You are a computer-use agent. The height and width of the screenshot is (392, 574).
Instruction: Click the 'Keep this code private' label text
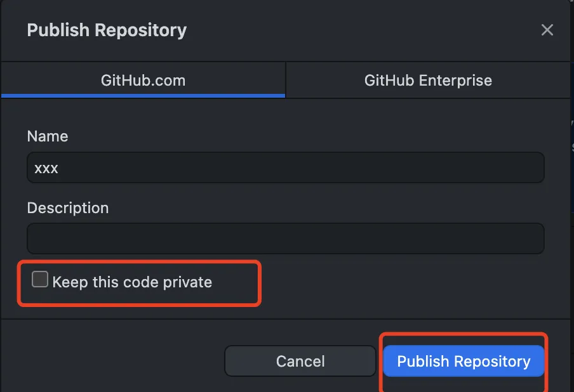click(x=132, y=282)
